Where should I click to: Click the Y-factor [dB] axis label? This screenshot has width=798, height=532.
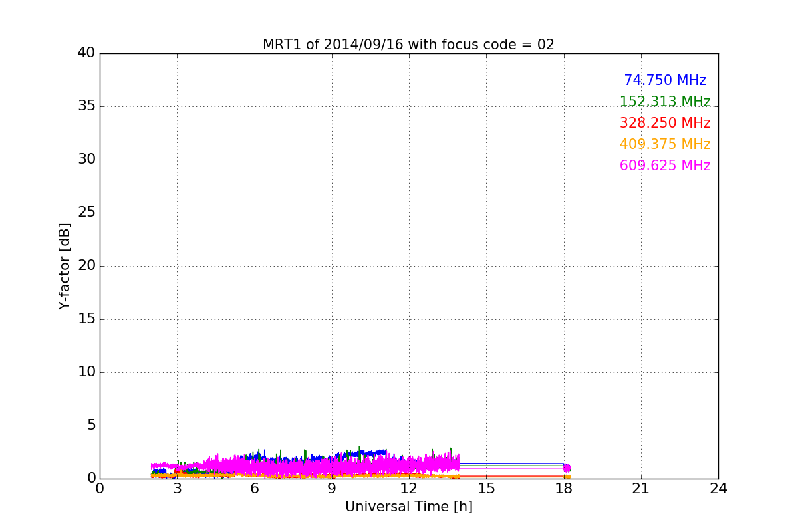pos(65,266)
